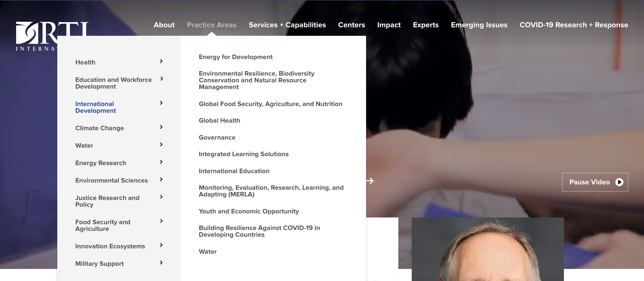The image size is (644, 281).
Task: Click chevron beside Innovation Ecosystems
Action: 161,245
